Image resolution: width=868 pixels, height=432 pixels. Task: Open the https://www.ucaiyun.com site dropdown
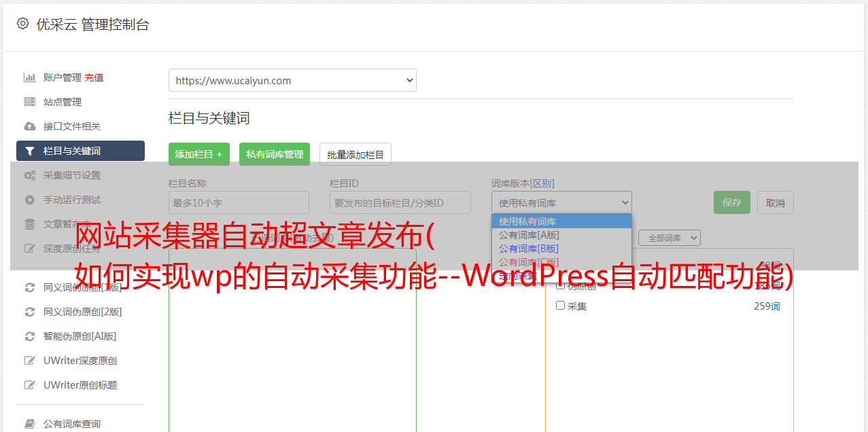click(292, 80)
